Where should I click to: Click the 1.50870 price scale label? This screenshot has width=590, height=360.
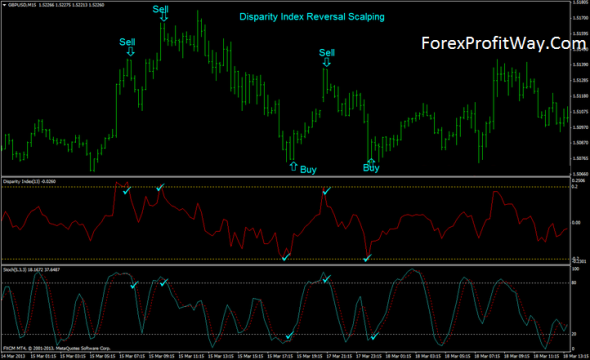pos(580,143)
